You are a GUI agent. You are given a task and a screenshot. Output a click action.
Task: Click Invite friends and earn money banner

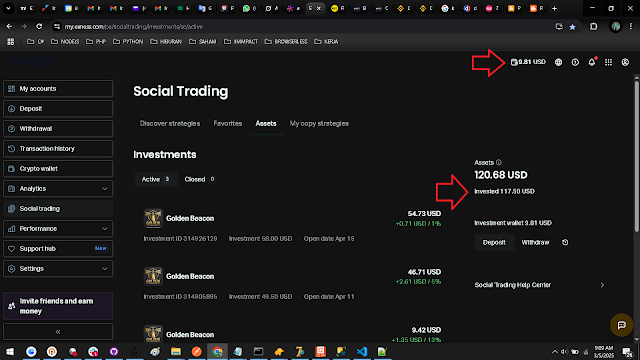click(x=58, y=306)
